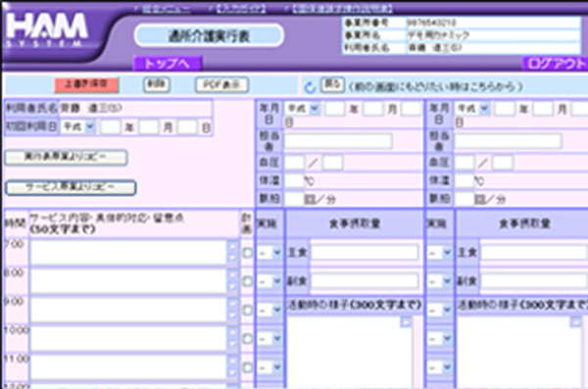Focus the second-column 脈拍 input
The image size is (588, 389).
(x=465, y=199)
